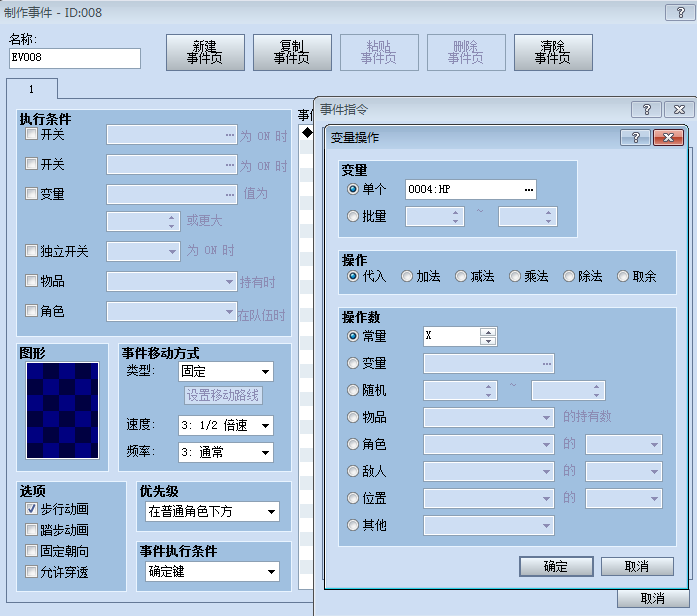Toggle 允许穿透 checkbox
Image resolution: width=697 pixels, height=616 pixels.
coord(31,572)
